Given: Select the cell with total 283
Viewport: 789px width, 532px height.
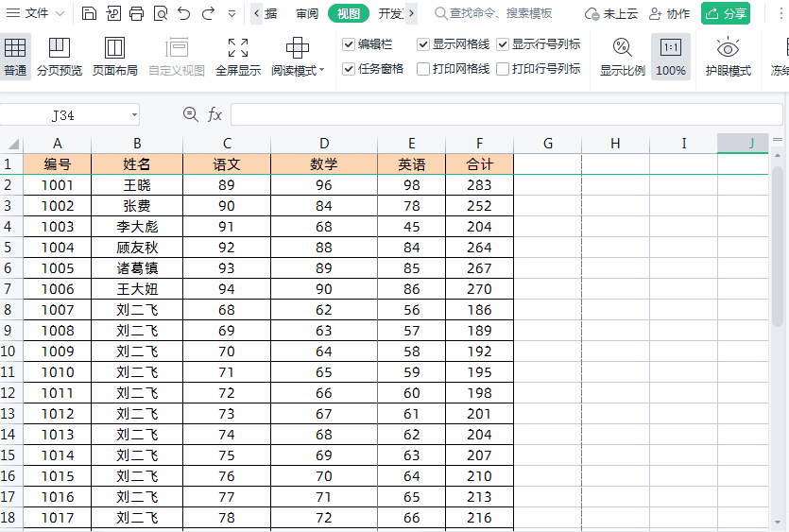Looking at the screenshot, I should point(479,185).
